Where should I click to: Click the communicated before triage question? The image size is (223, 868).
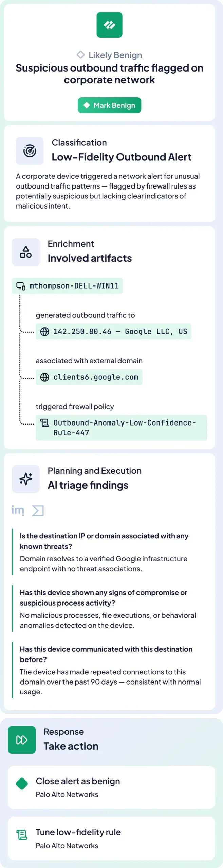(x=106, y=654)
